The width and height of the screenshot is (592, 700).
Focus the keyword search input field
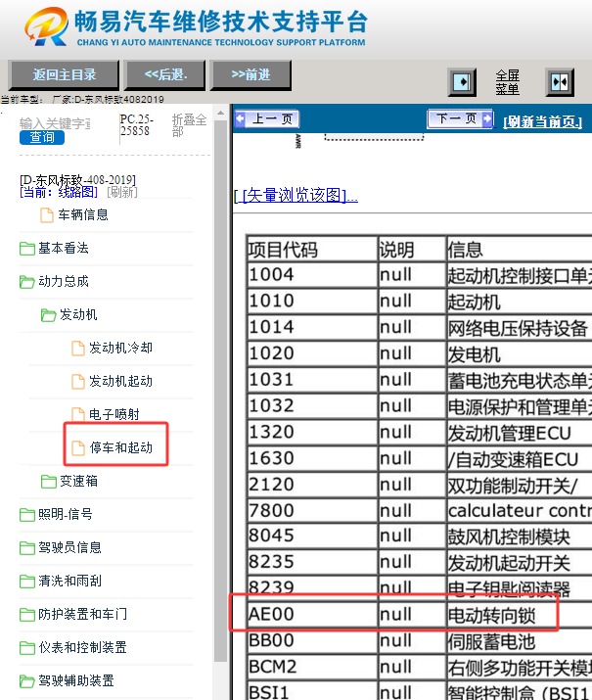coord(55,123)
